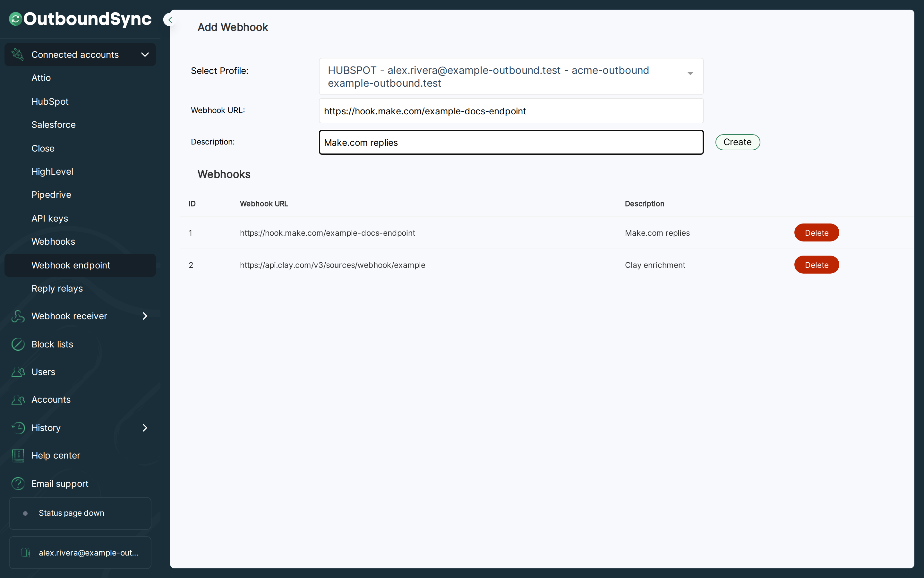Click the api.clay.com URL in row 2

click(x=332, y=265)
